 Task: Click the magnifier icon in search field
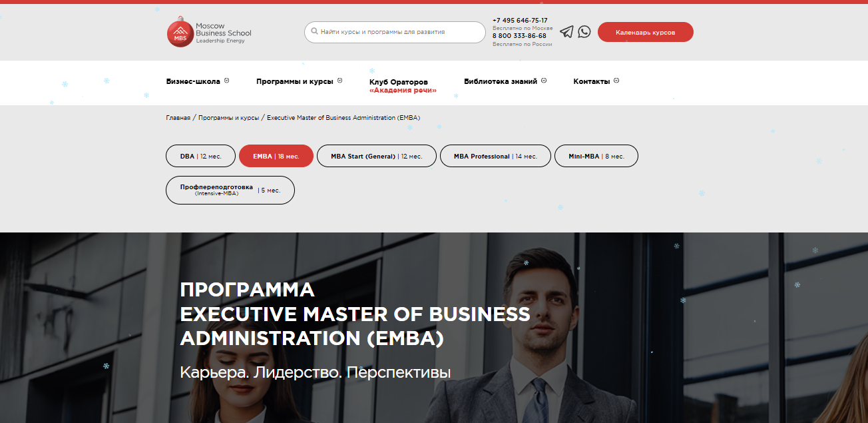tap(314, 31)
